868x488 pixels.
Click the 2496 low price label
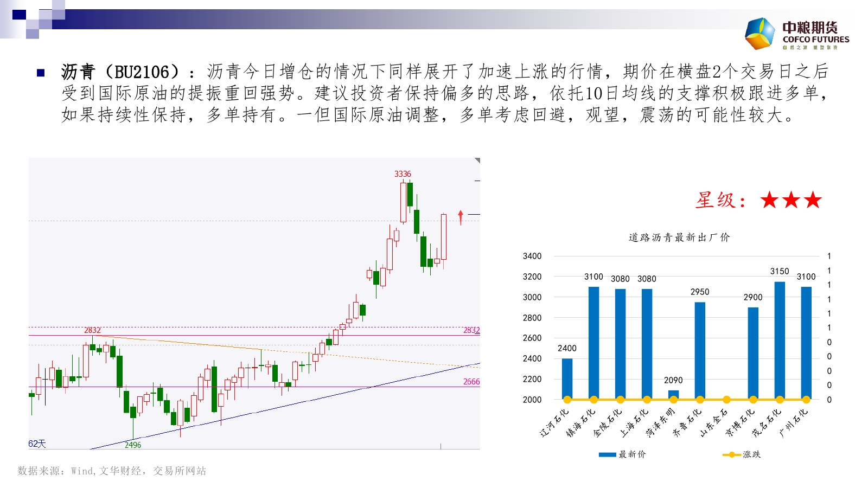[x=133, y=445]
